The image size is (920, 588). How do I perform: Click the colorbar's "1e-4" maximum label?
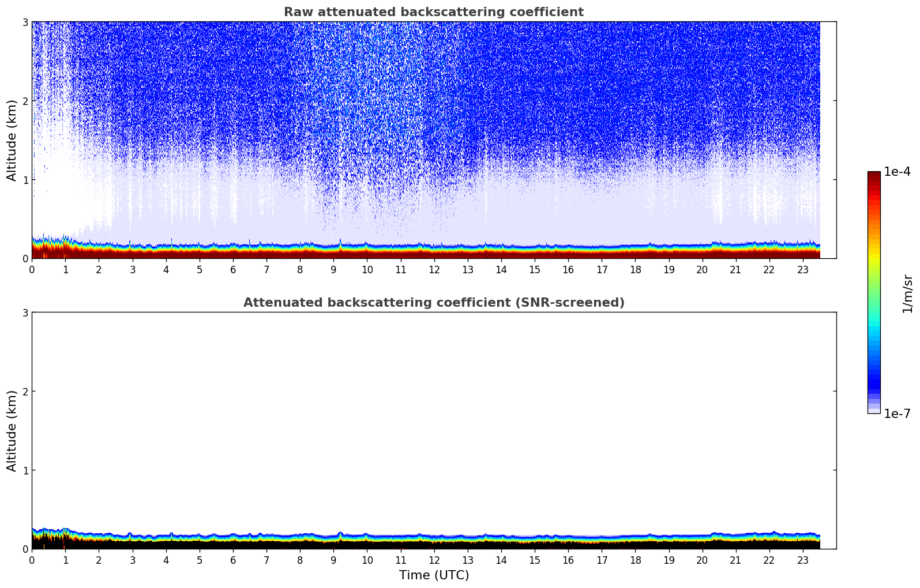[897, 172]
